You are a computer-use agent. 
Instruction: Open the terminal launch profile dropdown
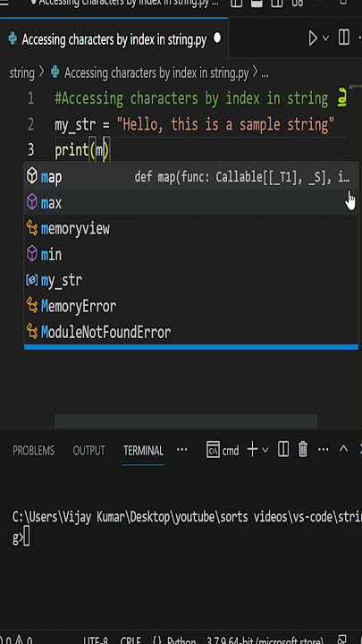pyautogui.click(x=265, y=451)
